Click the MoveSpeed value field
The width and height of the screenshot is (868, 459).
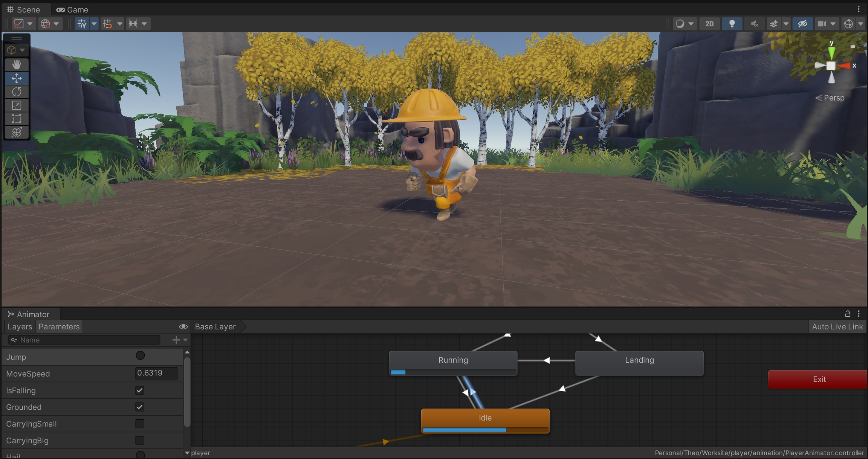(x=156, y=373)
